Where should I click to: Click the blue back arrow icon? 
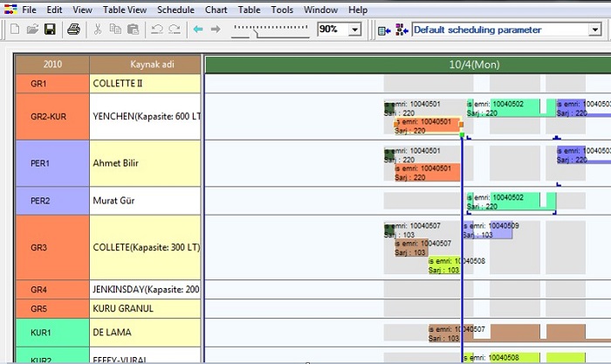(x=198, y=29)
